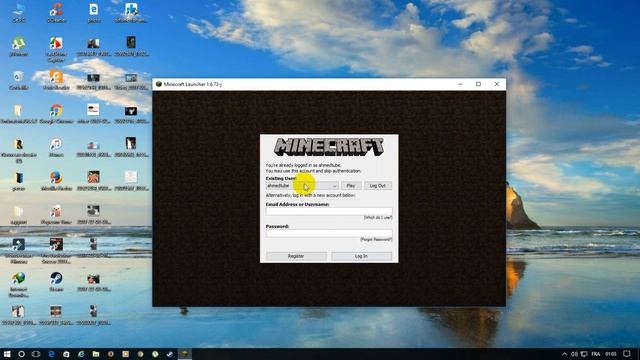The image size is (640, 360).
Task: Open the 'Forgot Password?' link
Action: tap(376, 240)
